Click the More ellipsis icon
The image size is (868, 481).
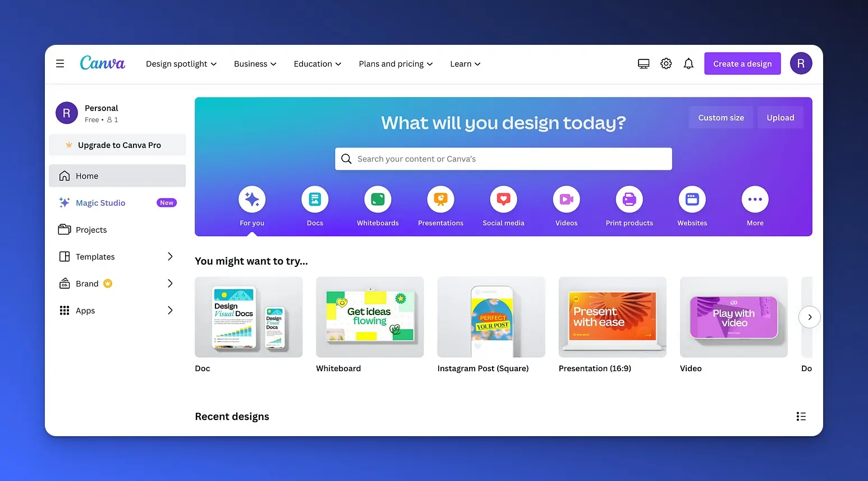[755, 200]
